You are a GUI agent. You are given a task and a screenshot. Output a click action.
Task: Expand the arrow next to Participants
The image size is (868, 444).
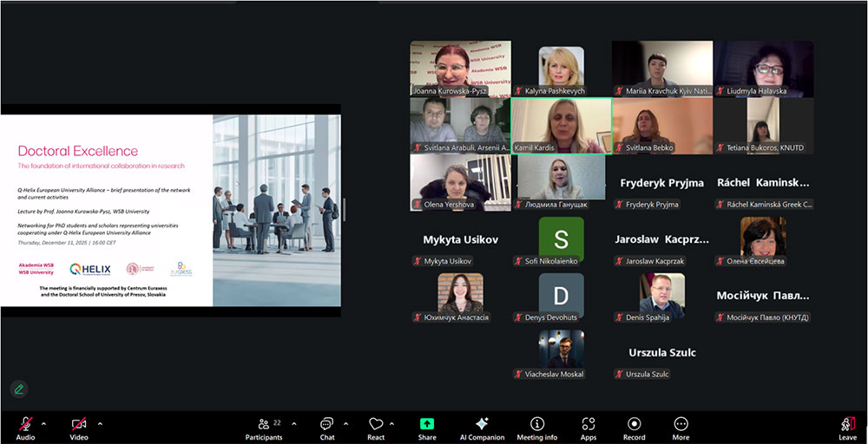pos(293,424)
